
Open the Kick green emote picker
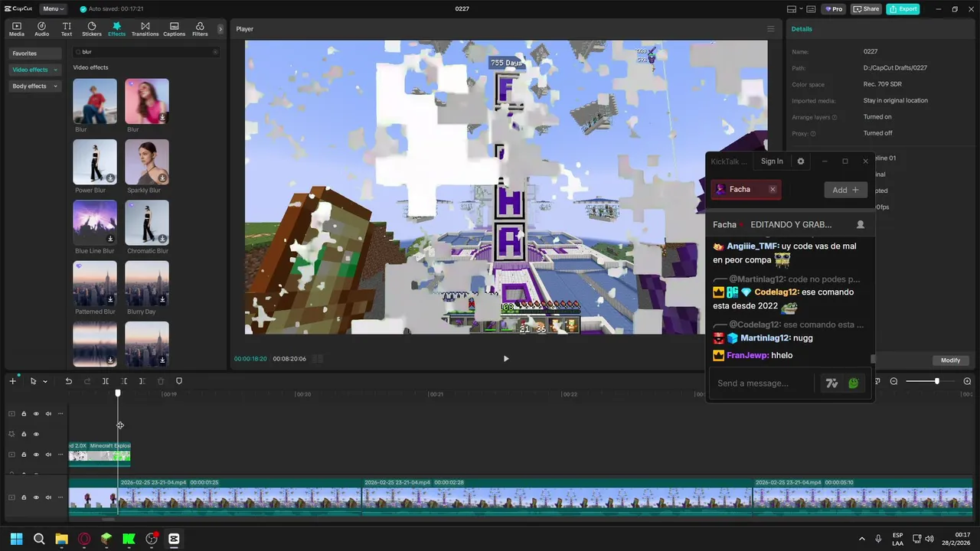pyautogui.click(x=854, y=383)
